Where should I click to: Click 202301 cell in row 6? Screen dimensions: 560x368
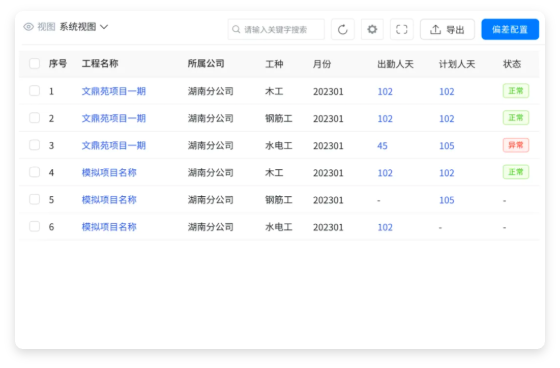328,228
